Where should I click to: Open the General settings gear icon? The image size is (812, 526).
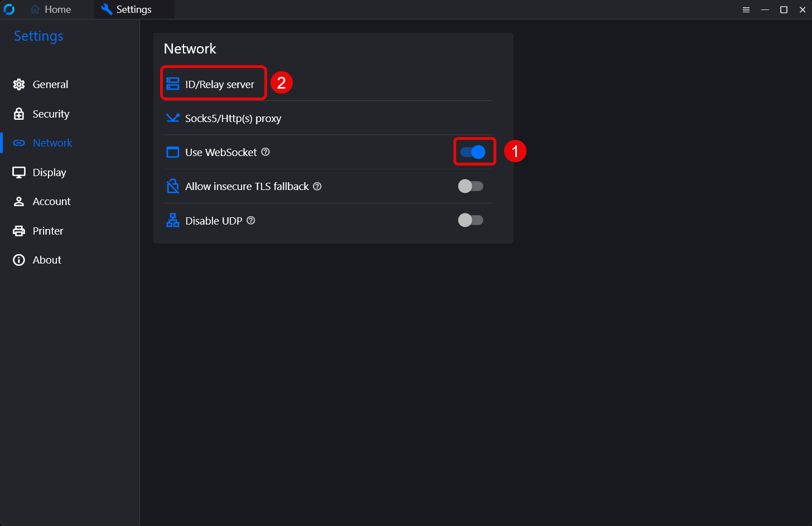tap(19, 84)
